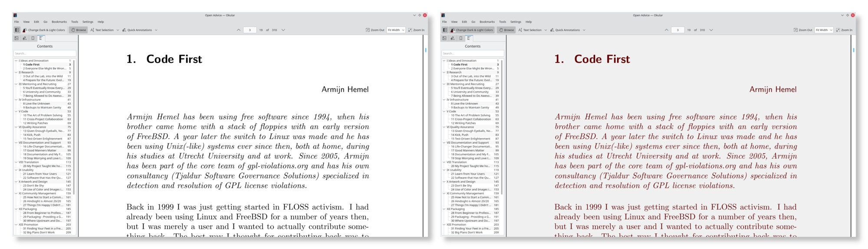868x249 pixels.
Task: Select '17 Good Manners Matter' in left contents
Action: point(41,150)
